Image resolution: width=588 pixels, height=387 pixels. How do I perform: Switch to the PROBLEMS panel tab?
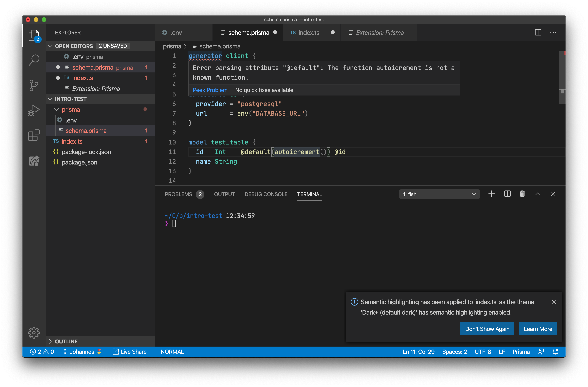pos(178,194)
